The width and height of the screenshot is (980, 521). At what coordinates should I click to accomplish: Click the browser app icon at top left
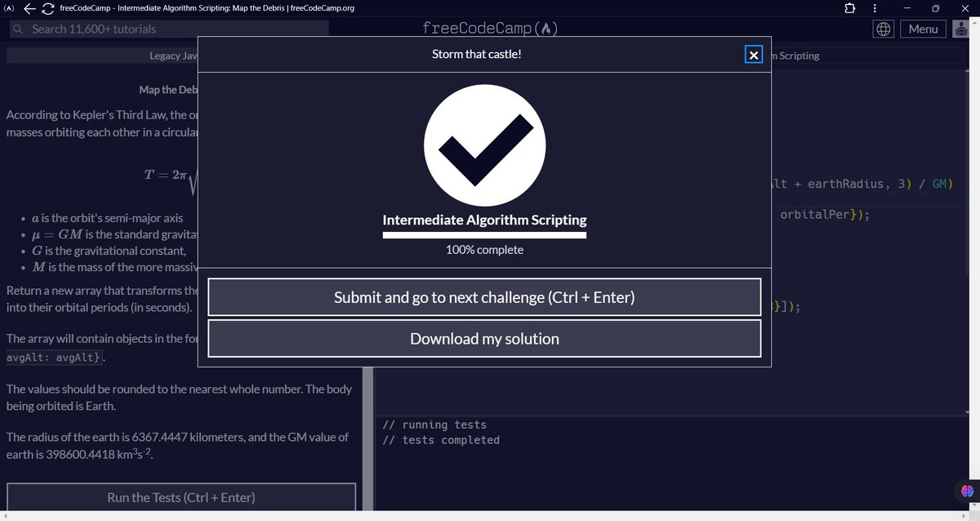[x=8, y=8]
